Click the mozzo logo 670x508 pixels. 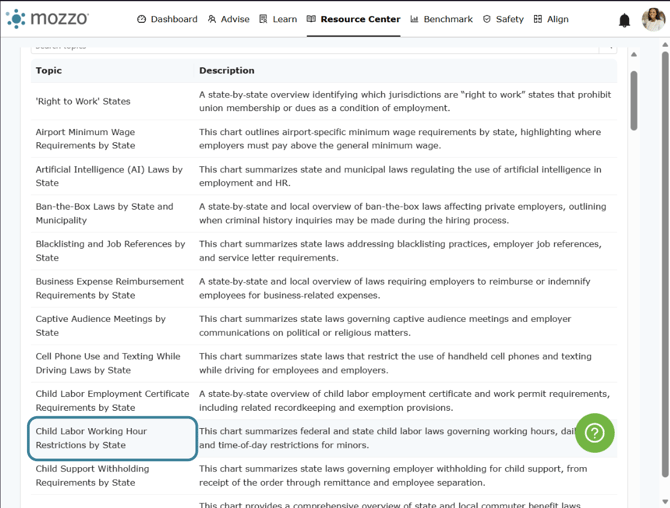[x=47, y=19]
